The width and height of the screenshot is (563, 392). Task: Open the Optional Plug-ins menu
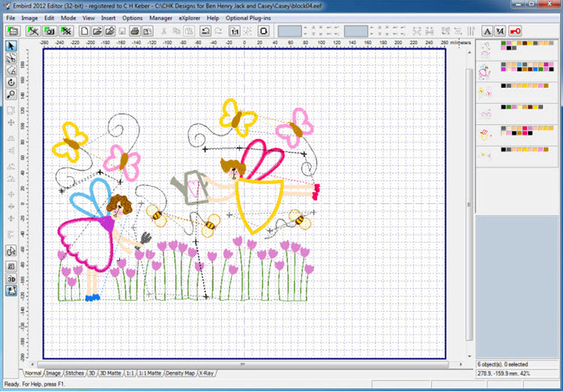[x=248, y=17]
